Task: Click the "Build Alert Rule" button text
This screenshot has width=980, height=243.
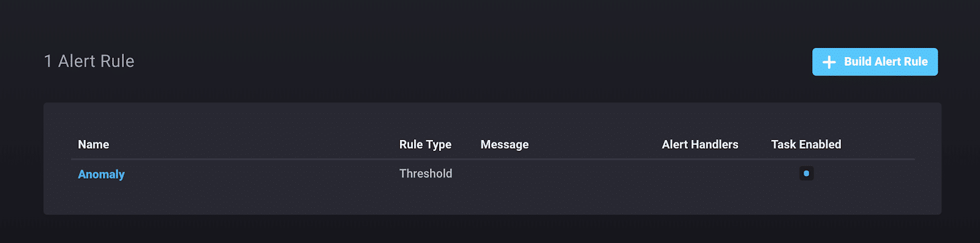Action: (x=886, y=62)
